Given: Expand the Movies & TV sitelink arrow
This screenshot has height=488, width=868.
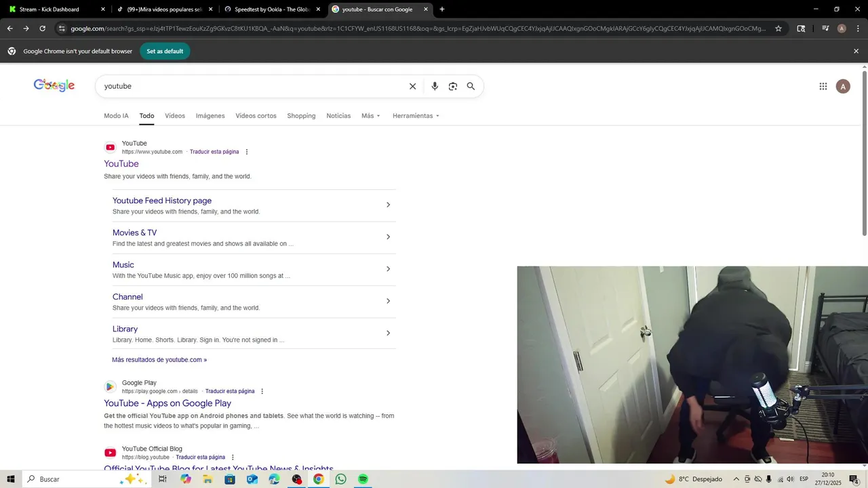Looking at the screenshot, I should 388,237.
